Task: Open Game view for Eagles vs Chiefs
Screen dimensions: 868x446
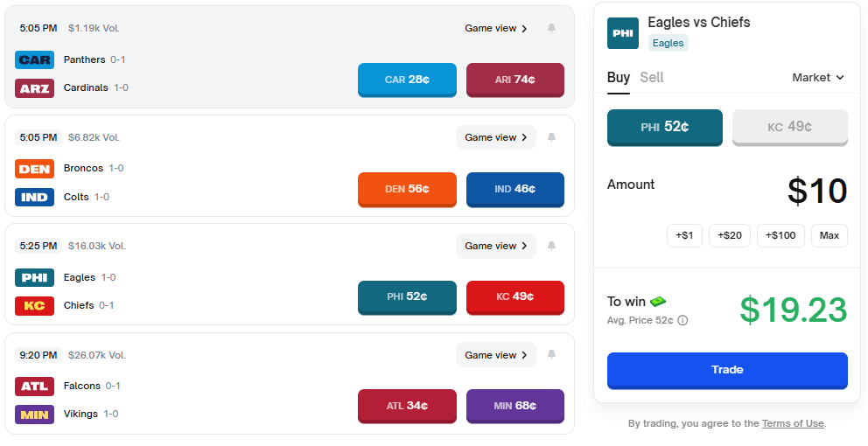Action: (496, 247)
